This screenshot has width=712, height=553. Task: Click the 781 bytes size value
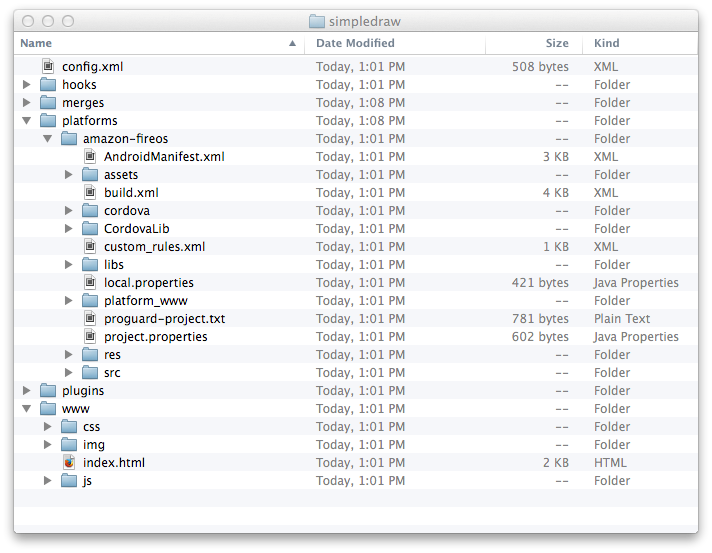click(x=540, y=319)
